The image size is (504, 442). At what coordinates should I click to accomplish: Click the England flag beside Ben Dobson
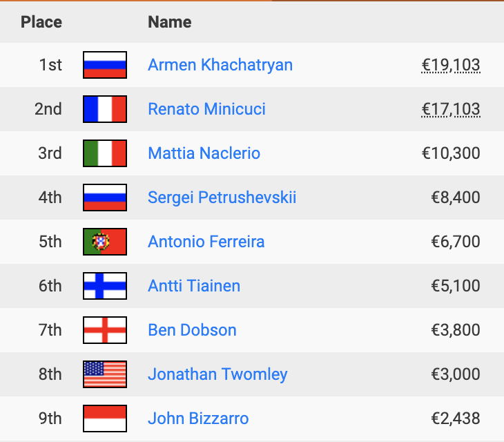point(105,330)
